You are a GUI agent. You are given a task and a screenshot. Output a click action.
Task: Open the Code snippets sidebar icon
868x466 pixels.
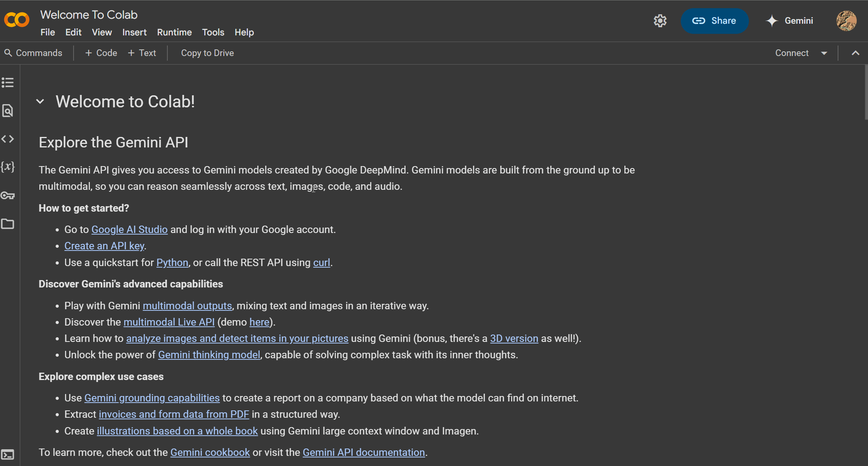tap(8, 139)
